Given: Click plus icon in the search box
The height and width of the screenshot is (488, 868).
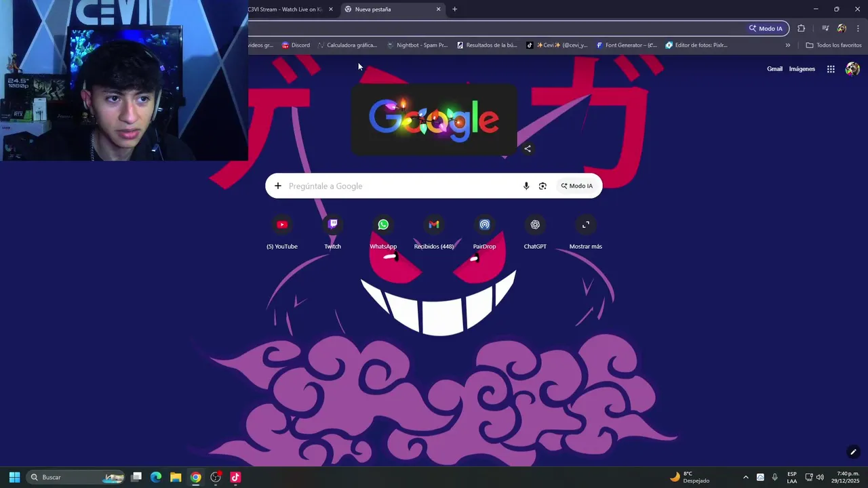Looking at the screenshot, I should (277, 186).
